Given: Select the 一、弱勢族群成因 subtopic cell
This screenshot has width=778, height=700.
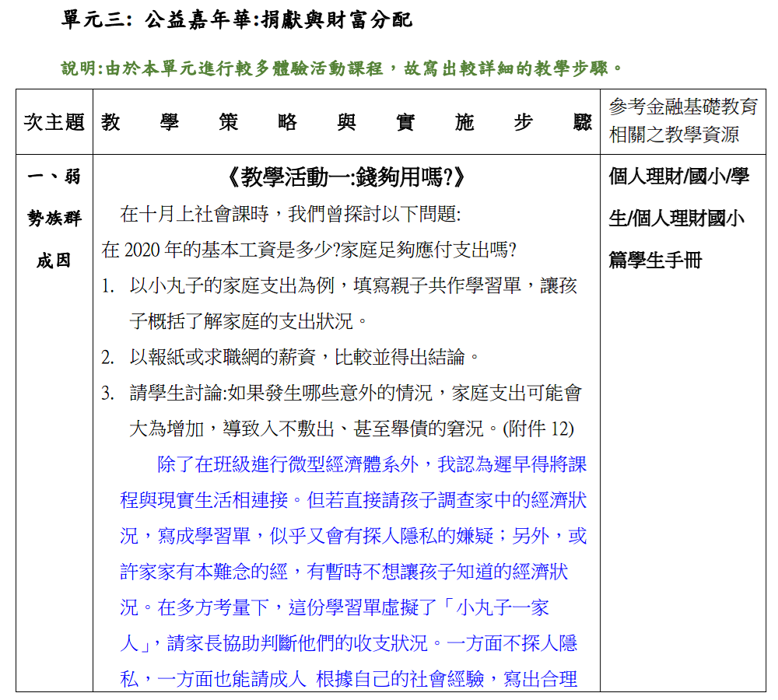Looking at the screenshot, I should pos(54,219).
